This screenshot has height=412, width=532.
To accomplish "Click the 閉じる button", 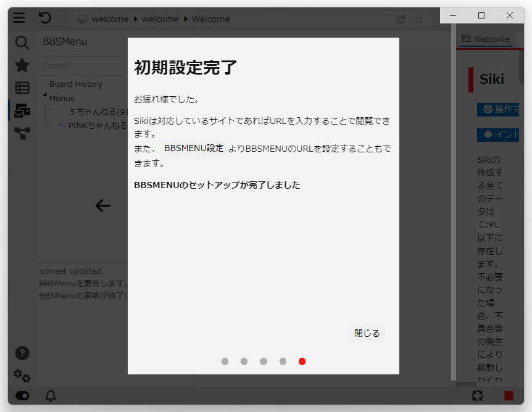I will [367, 333].
